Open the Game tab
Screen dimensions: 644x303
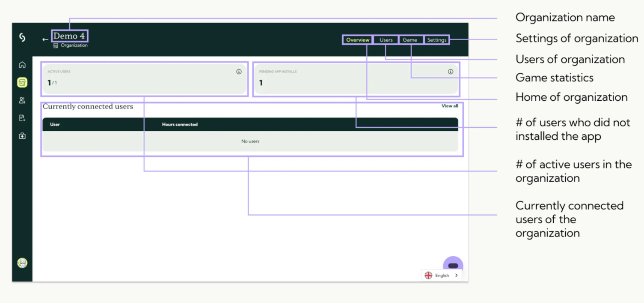[x=410, y=40]
